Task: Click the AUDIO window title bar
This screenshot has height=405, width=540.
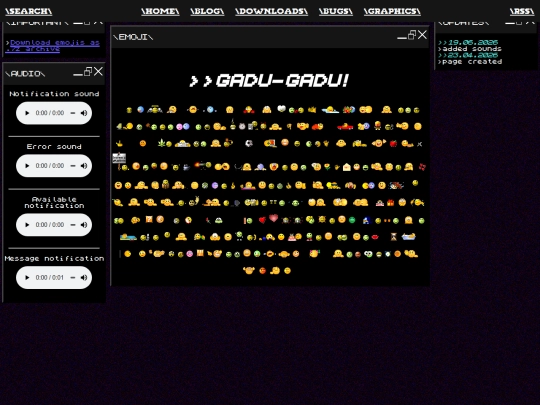Action: [54, 73]
